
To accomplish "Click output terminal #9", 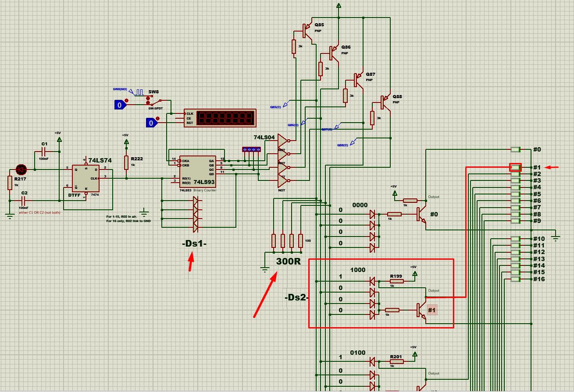I will tap(516, 221).
